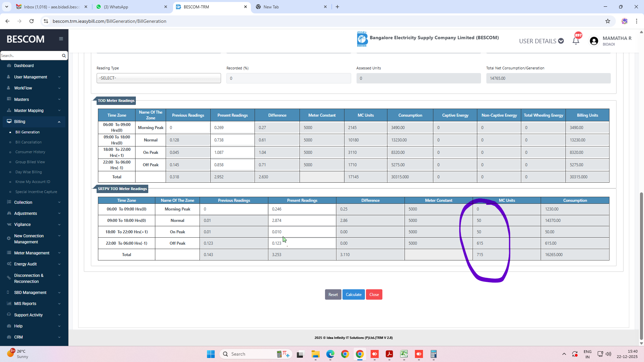Bookmark this page with star icon
Image resolution: width=644 pixels, height=362 pixels.
(x=607, y=21)
